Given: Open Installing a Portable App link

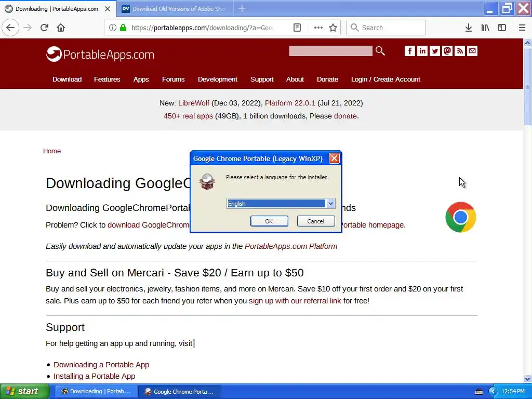Looking at the screenshot, I should [x=95, y=376].
